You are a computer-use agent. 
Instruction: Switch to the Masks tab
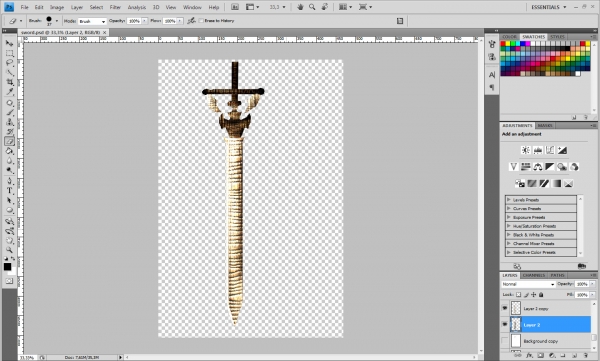545,126
